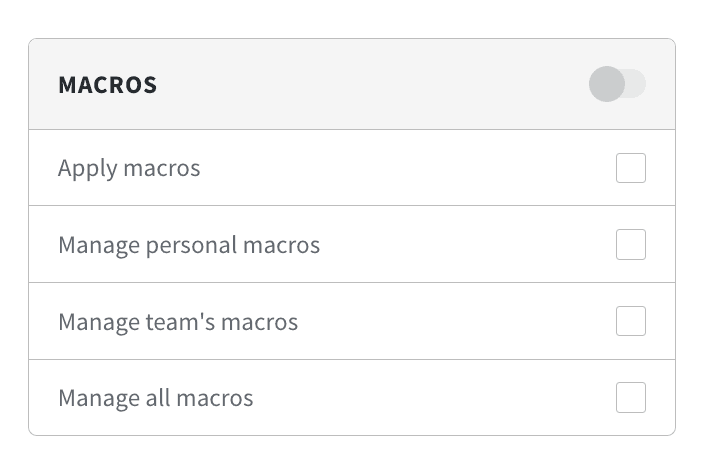Click the "Apply macros" label text
The image size is (718, 472).
click(129, 168)
